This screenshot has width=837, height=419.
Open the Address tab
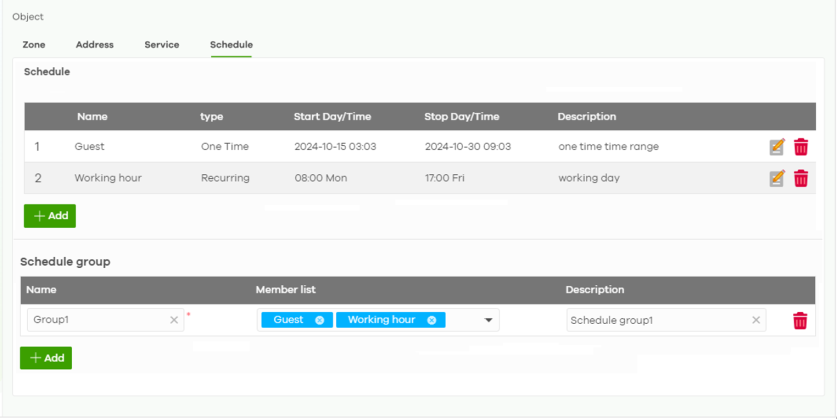[x=95, y=45]
